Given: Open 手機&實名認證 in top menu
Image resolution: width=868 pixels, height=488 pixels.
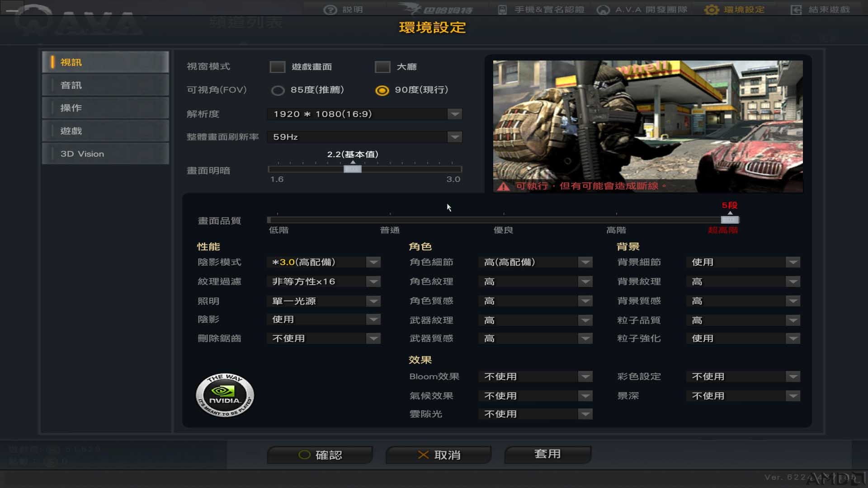Looking at the screenshot, I should click(541, 9).
